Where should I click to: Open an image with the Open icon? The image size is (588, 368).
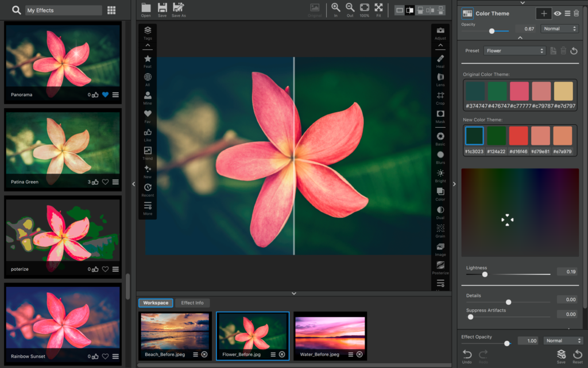click(x=146, y=10)
